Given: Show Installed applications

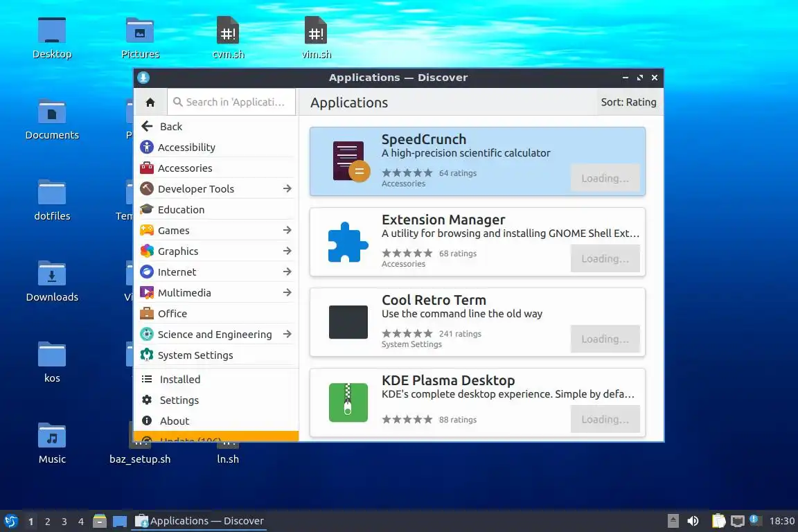Looking at the screenshot, I should pos(216,380).
